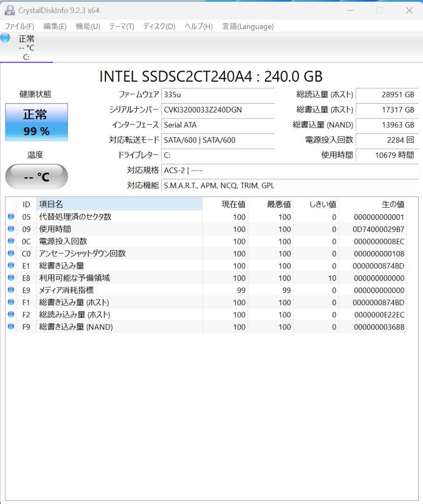Click the CrystalDiskInfo app icon in title bar
Viewport: 423px width, 504px height.
tap(10, 10)
